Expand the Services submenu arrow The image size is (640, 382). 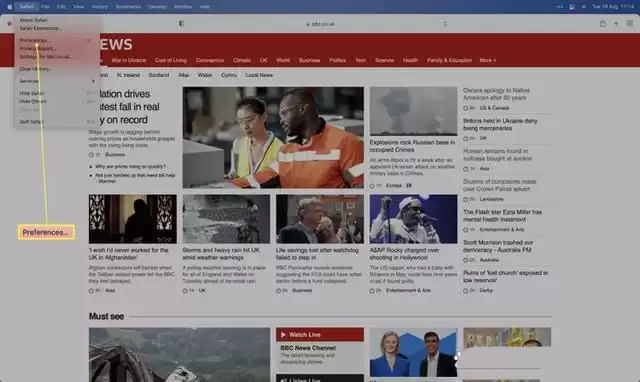point(93,81)
